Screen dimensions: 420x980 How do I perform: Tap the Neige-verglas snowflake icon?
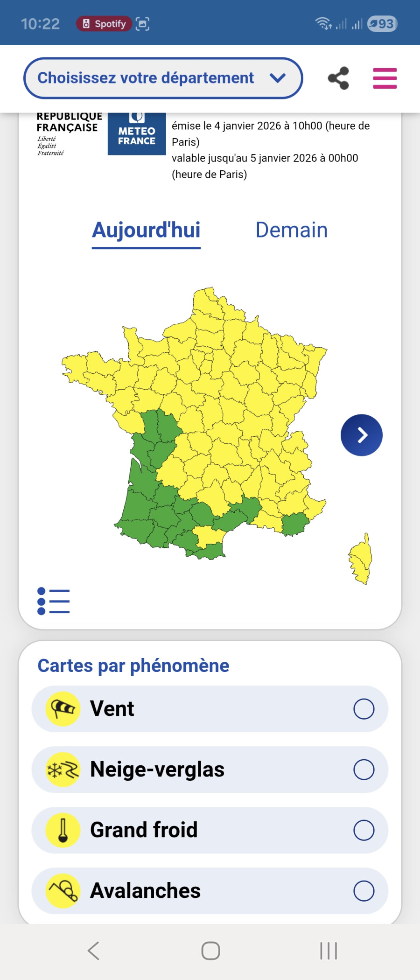63,770
